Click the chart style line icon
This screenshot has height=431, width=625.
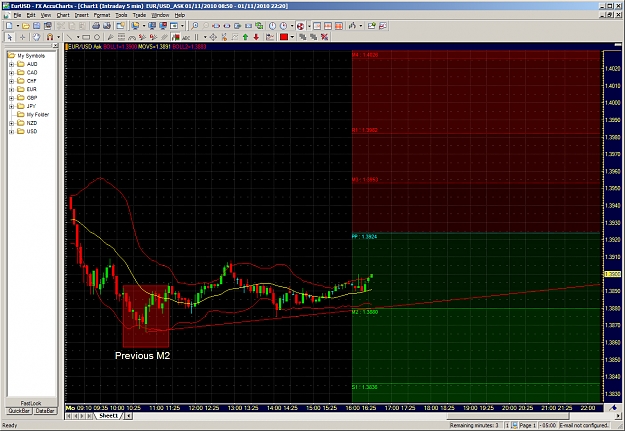(352, 26)
